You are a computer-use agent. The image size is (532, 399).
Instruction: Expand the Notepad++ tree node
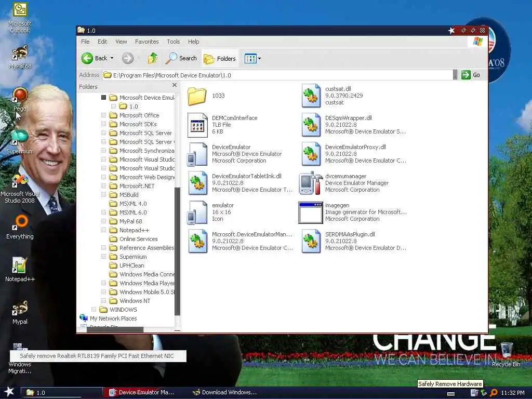103,230
